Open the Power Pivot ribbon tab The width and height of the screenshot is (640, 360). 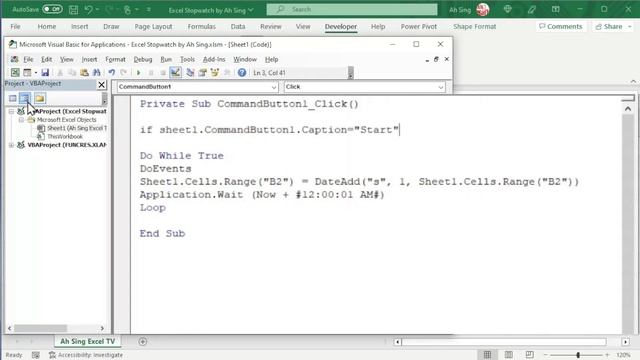point(418,27)
